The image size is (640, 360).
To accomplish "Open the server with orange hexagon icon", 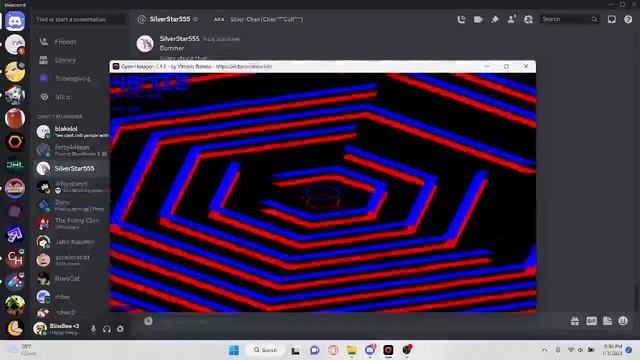I will click(15, 142).
